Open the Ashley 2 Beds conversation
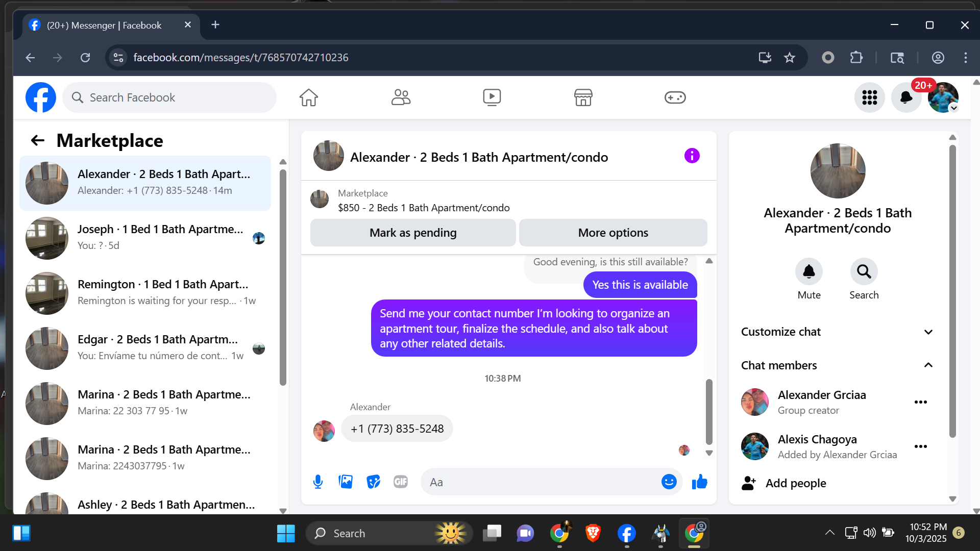980x551 pixels. tap(145, 501)
